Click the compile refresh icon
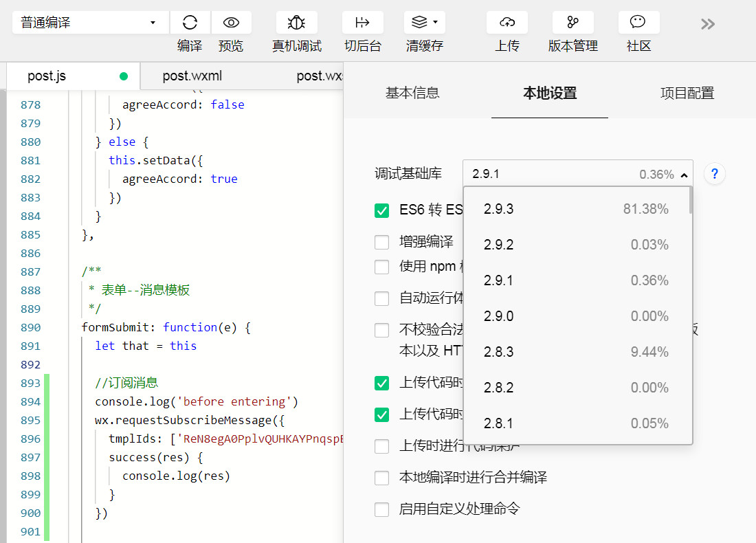 click(190, 23)
